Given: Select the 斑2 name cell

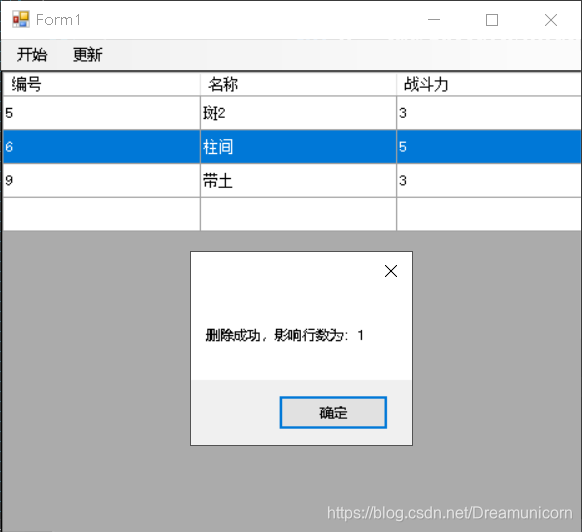Looking at the screenshot, I should [298, 113].
